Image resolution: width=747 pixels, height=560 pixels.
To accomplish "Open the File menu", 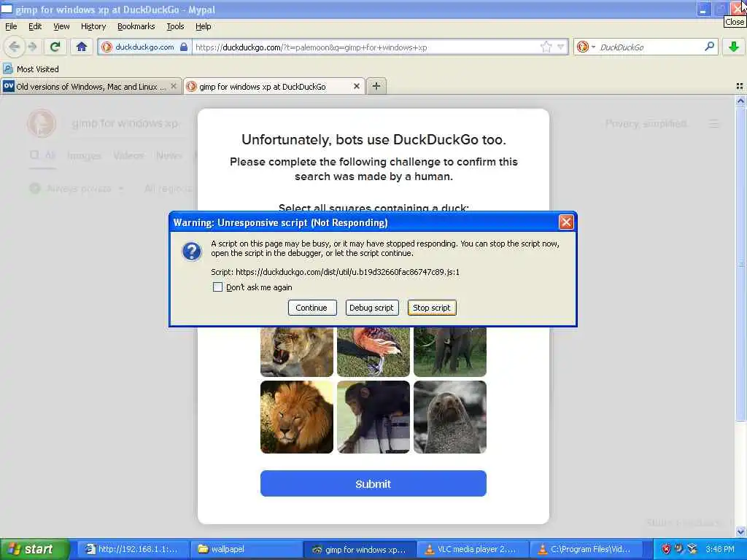I will [11, 26].
